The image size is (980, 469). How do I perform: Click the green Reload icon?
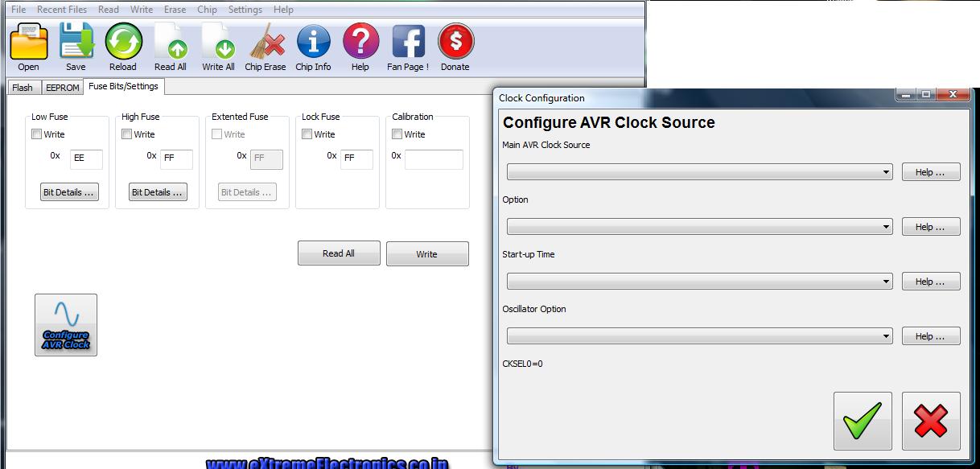click(x=123, y=42)
